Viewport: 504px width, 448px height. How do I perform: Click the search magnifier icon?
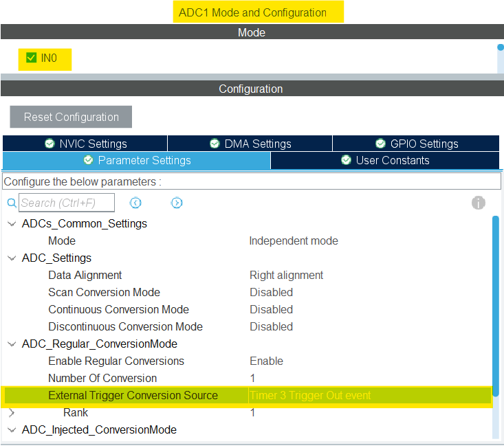tap(12, 203)
